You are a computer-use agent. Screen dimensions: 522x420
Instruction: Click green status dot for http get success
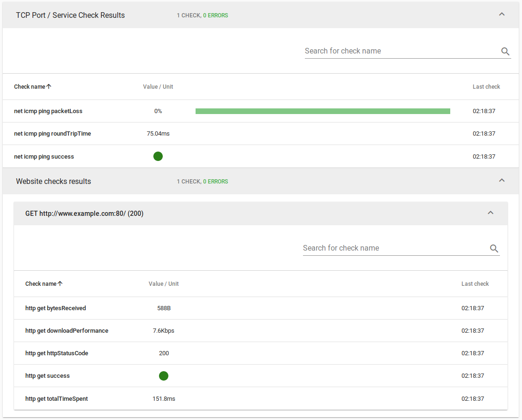pos(164,376)
